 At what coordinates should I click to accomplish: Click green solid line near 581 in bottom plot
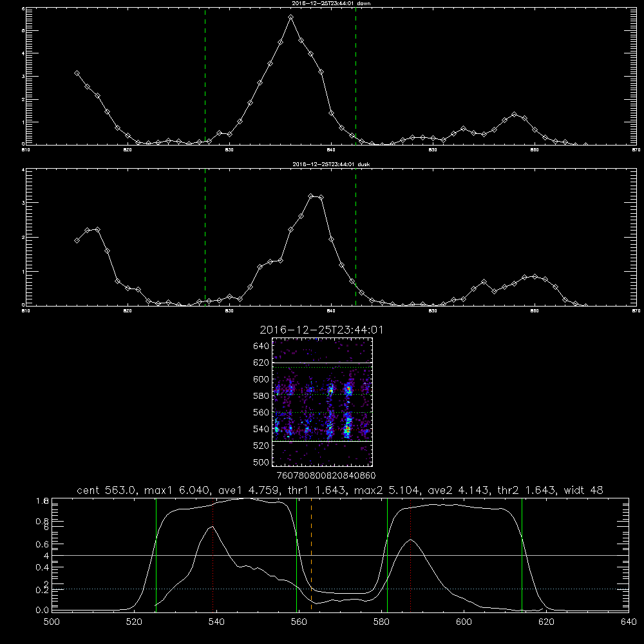click(387, 554)
